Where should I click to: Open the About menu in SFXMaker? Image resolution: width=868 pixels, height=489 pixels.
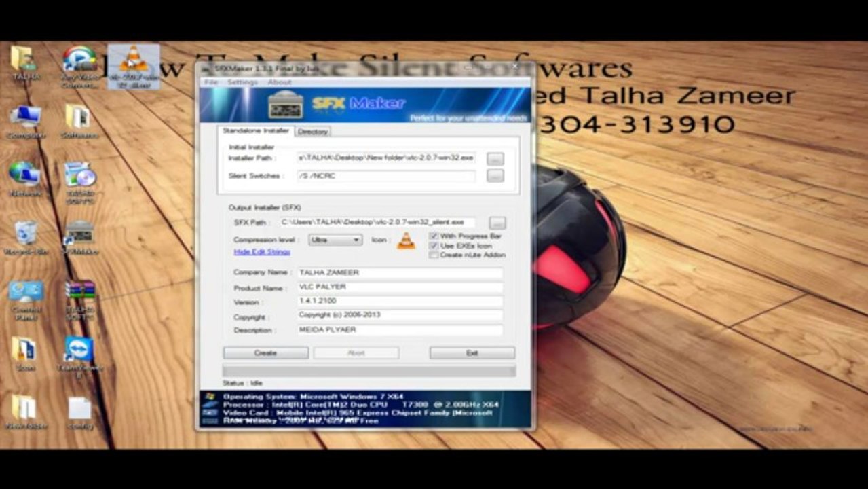pos(279,82)
